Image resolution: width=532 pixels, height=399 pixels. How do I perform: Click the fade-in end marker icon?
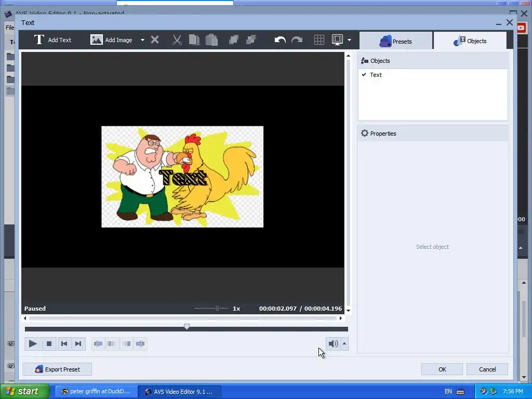tap(112, 344)
